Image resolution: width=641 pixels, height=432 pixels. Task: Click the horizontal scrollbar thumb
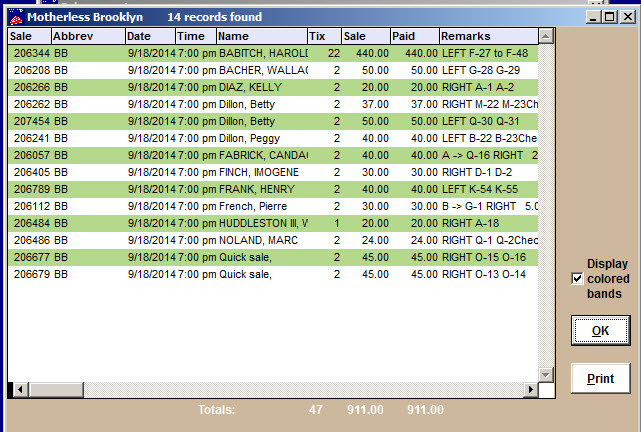coord(56,389)
